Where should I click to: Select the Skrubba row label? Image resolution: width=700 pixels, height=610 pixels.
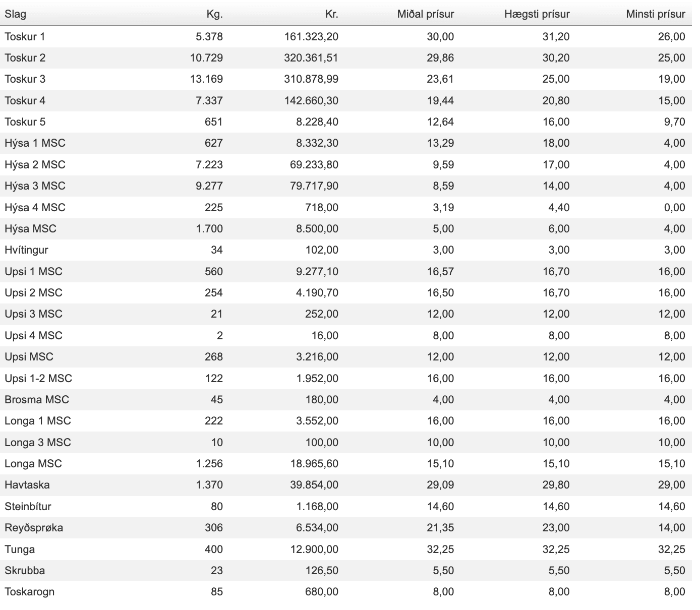25,571
